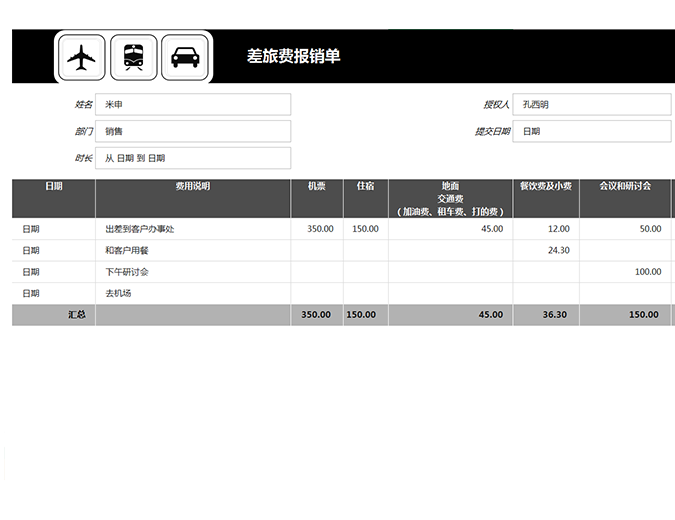Click the 提交日期 label
Screen dimensions: 675x520
click(492, 131)
